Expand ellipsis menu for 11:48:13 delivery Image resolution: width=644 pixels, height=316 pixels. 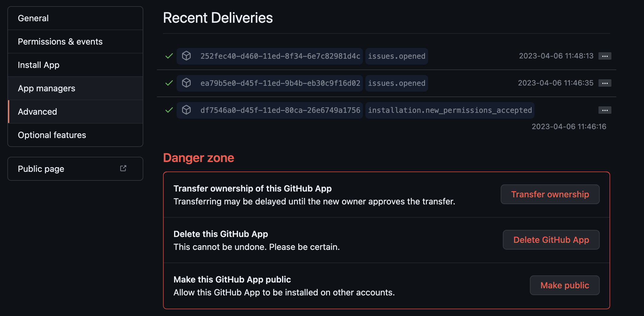(x=605, y=56)
